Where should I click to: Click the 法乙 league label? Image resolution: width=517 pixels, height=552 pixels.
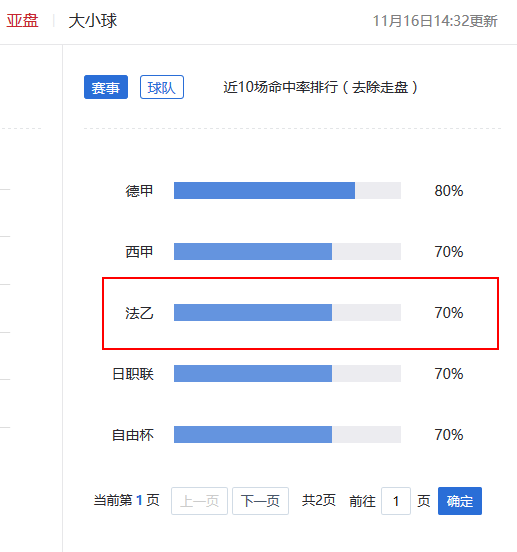[x=139, y=313]
